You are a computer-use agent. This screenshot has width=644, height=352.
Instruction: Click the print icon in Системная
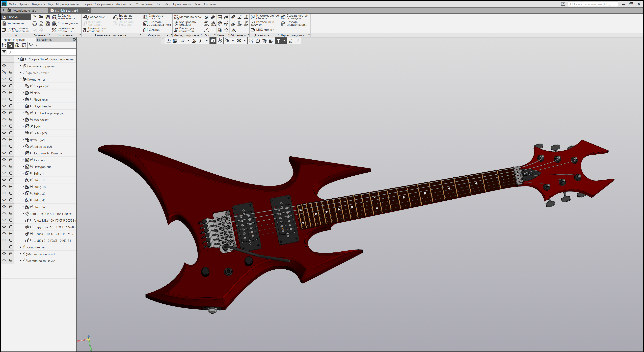(x=35, y=24)
